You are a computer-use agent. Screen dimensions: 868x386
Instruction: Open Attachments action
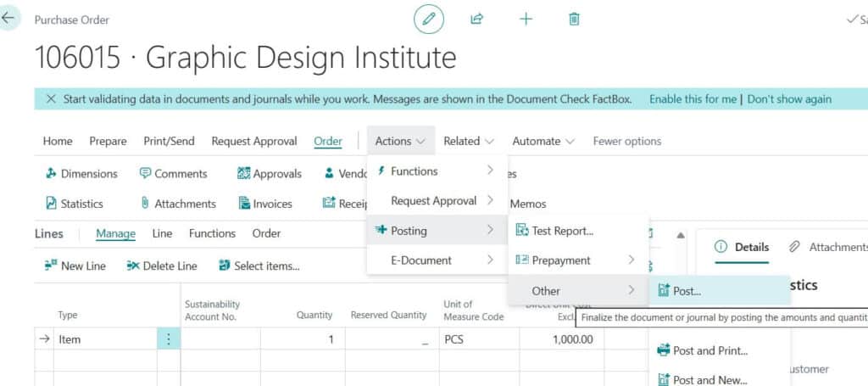coord(178,204)
